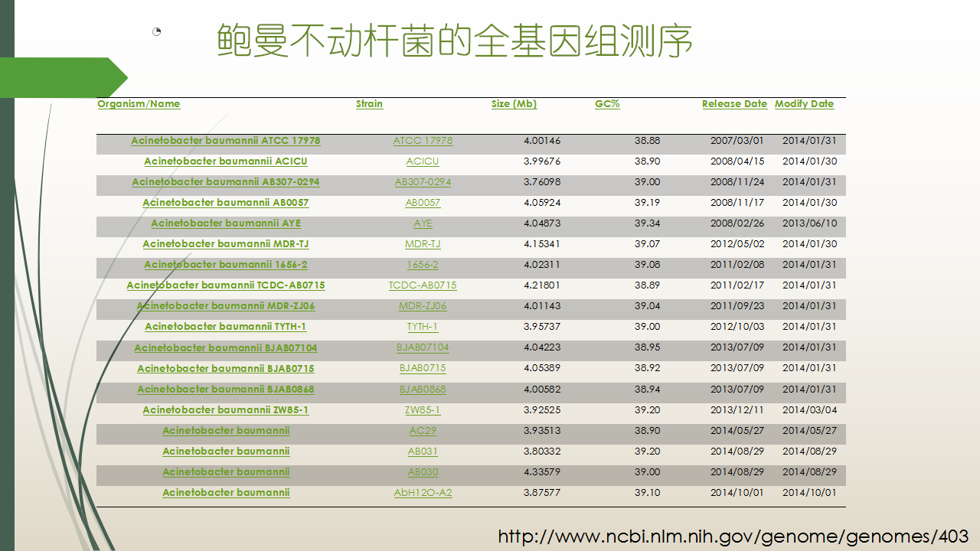
Task: Click the ACICU strain link
Action: (x=423, y=161)
